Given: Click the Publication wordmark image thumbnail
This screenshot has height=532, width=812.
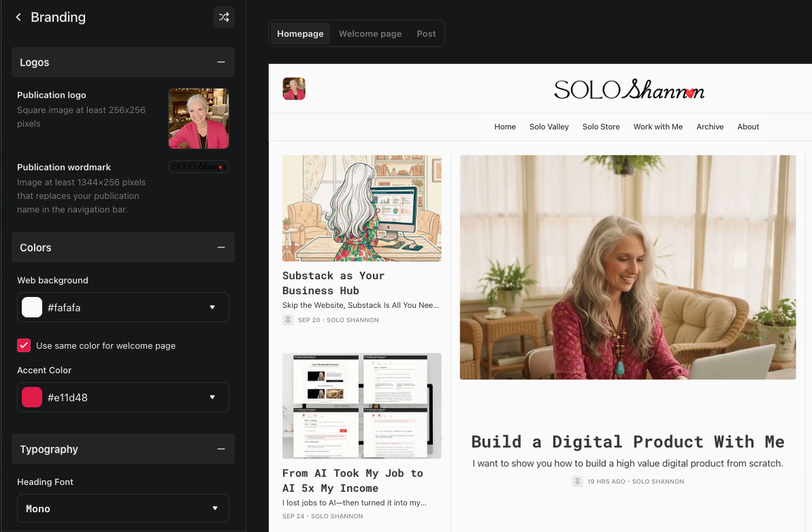Looking at the screenshot, I should coord(198,166).
